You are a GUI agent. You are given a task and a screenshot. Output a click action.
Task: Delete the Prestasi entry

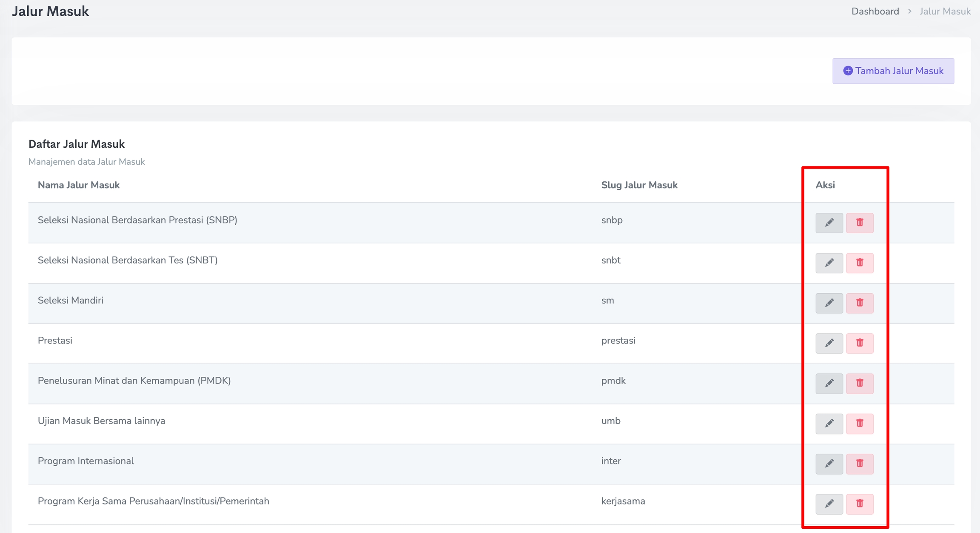(860, 343)
